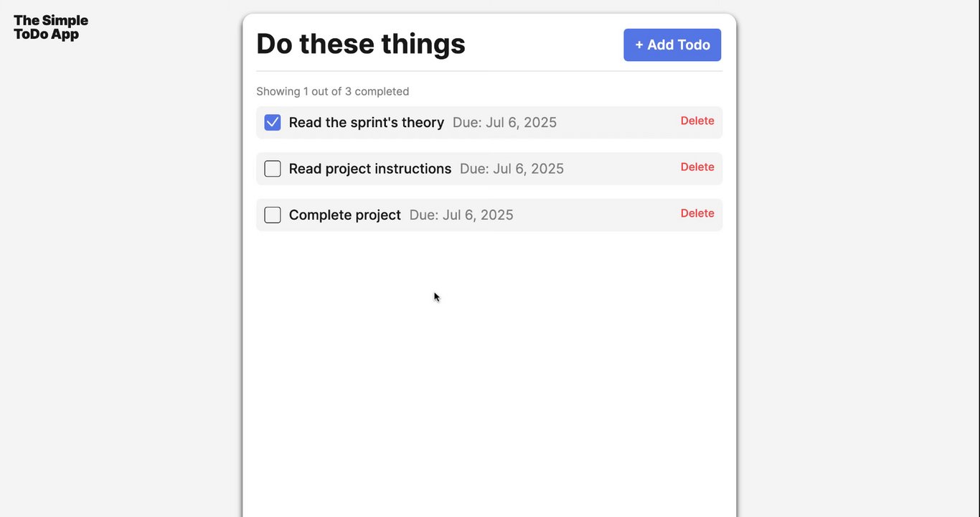This screenshot has height=517, width=980.
Task: Click the Complete project title text
Action: coord(345,215)
